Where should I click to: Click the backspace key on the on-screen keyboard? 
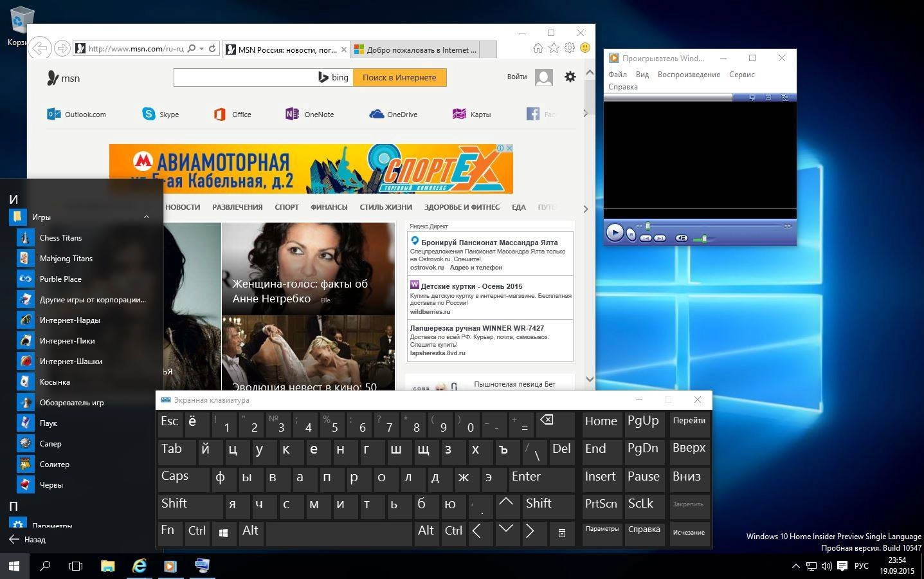pos(555,424)
